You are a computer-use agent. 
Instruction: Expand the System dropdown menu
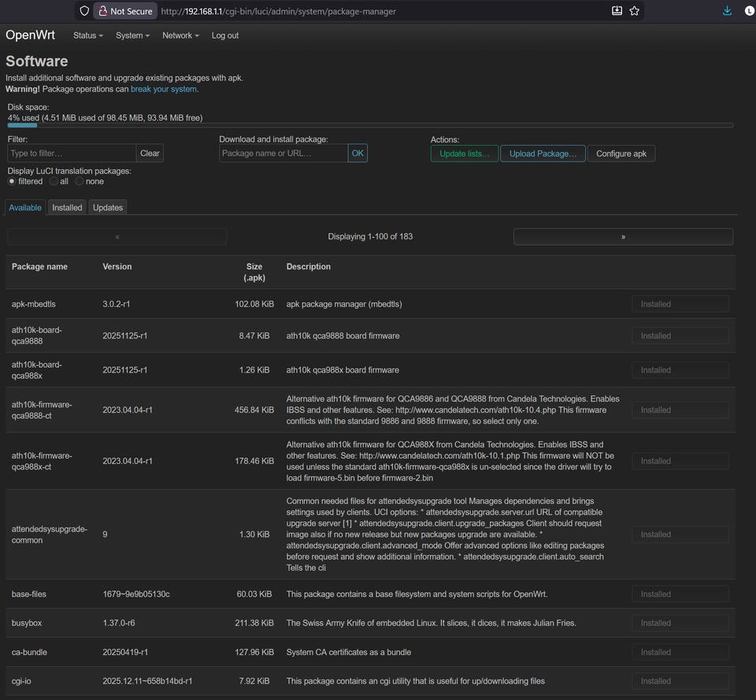(x=132, y=35)
